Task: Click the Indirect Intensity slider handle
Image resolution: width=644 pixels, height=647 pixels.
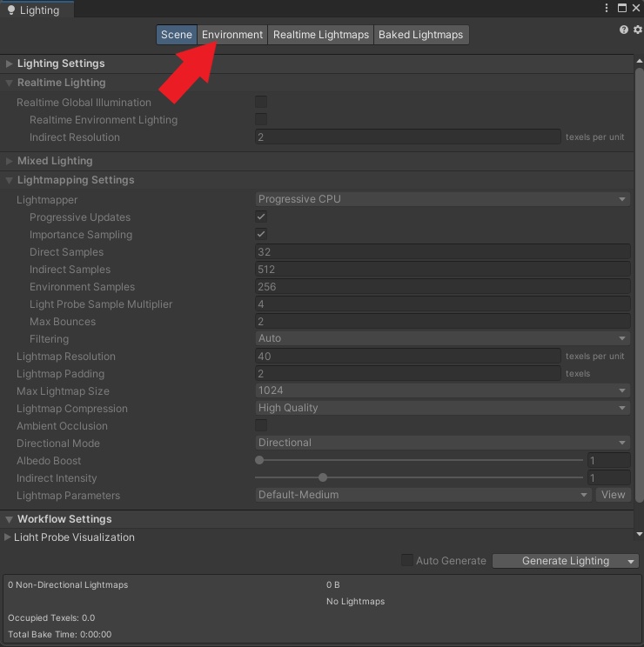Action: [323, 477]
